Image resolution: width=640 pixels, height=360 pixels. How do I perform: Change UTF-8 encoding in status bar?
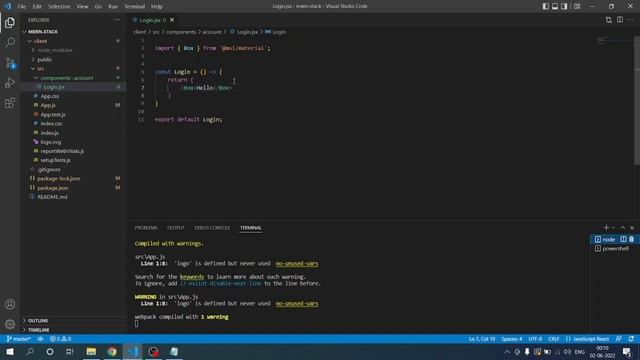pyautogui.click(x=535, y=339)
